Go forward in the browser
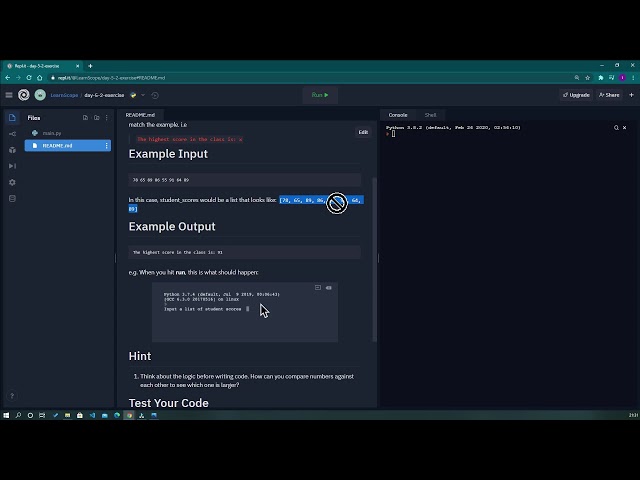This screenshot has width=640, height=480. tap(18, 78)
